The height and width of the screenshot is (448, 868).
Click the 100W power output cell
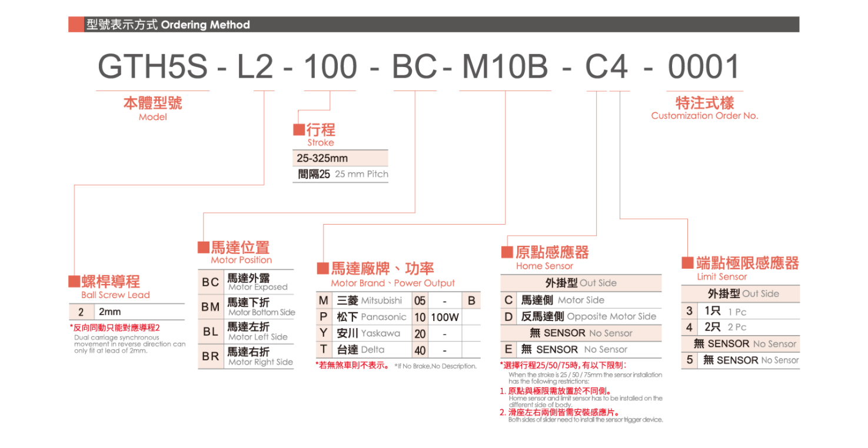[445, 317]
